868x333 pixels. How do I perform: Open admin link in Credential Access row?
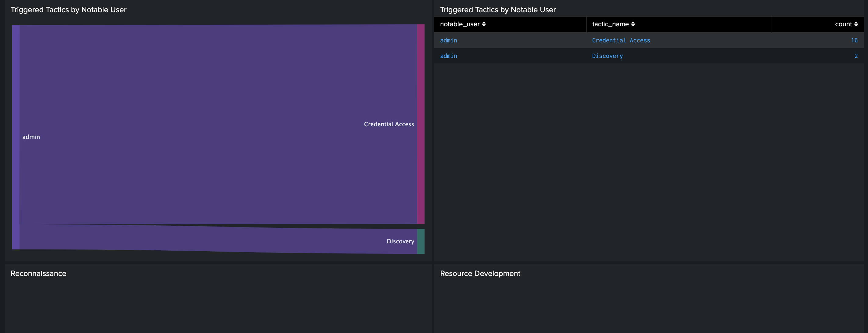point(449,40)
